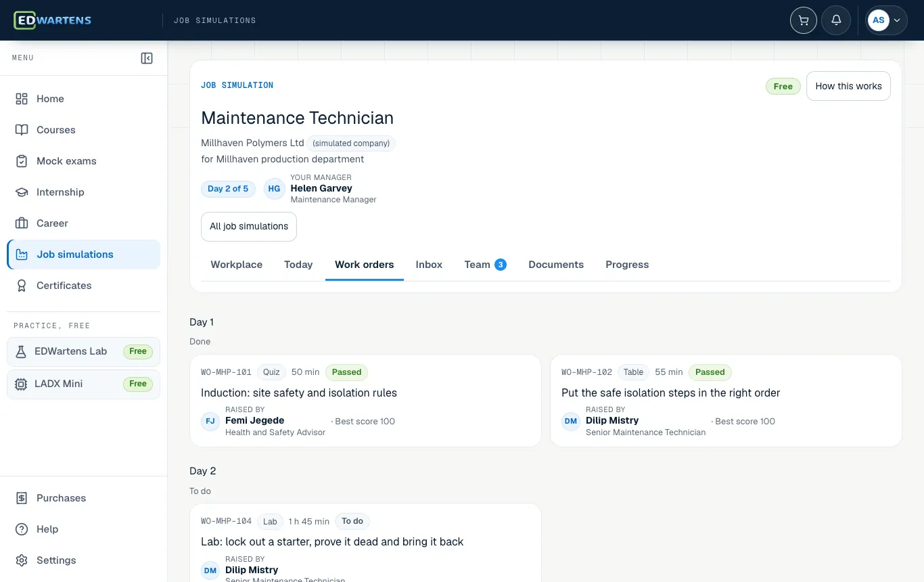This screenshot has width=924, height=582.
Task: Click the EDWartens logo
Action: pos(53,20)
